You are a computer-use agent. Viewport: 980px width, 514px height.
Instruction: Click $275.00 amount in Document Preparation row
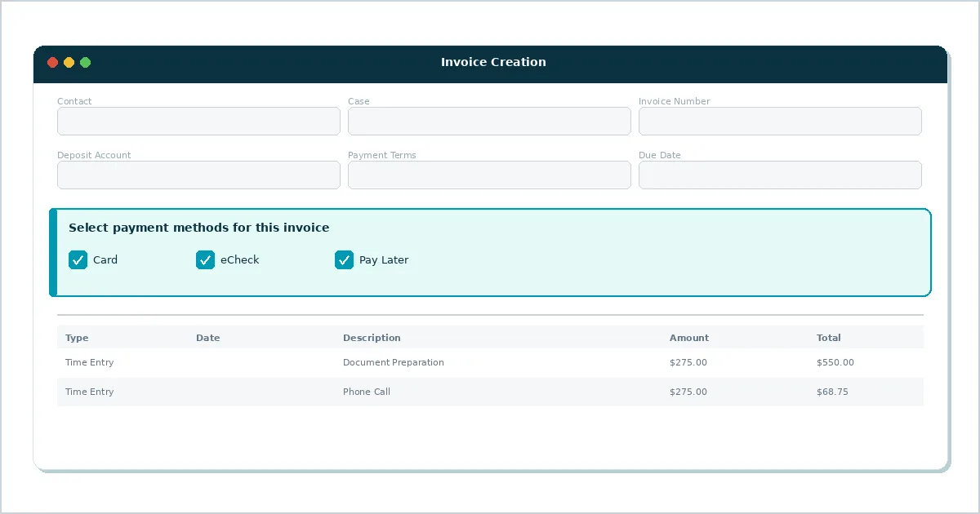click(688, 363)
